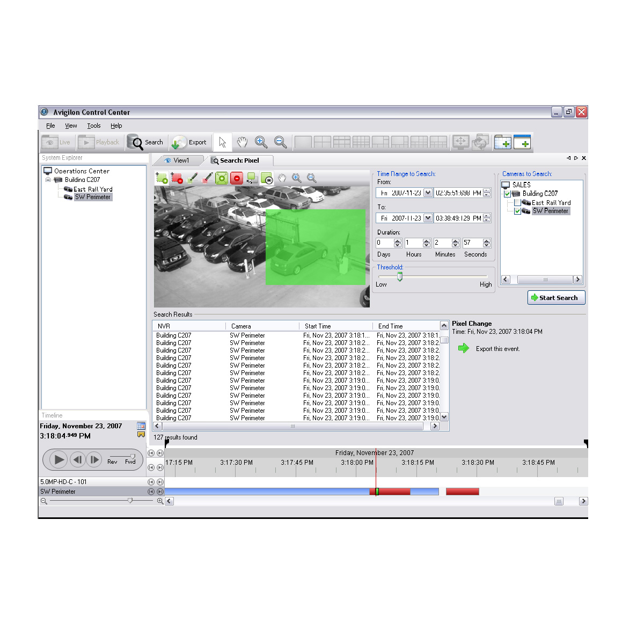Viewport: 644px width, 644px height.
Task: Open the calendar icon in Timeline panel
Action: 141,426
